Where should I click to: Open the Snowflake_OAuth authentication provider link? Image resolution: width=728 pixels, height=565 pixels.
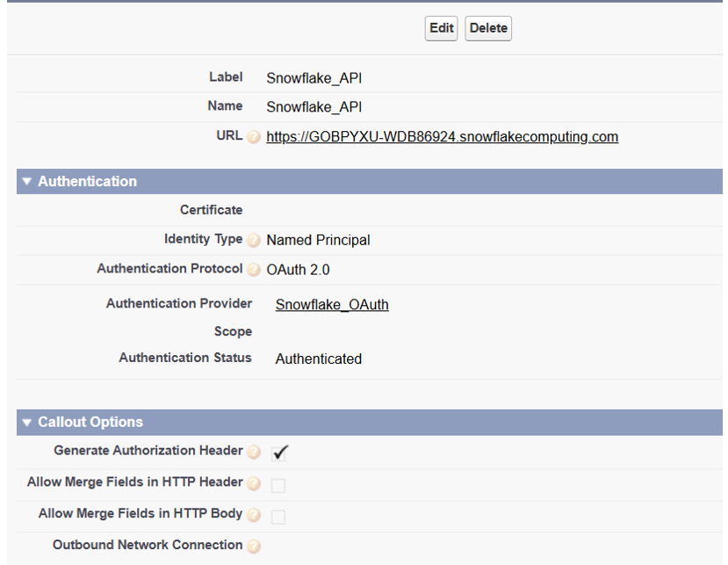tap(332, 305)
